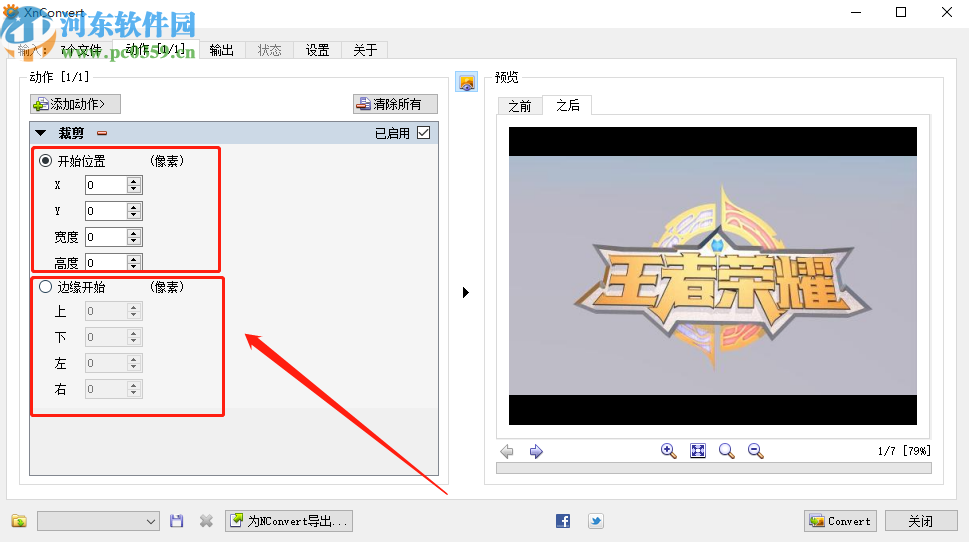Click the Bottom (下) field spinner arrows
This screenshot has width=969, height=542.
tap(133, 337)
